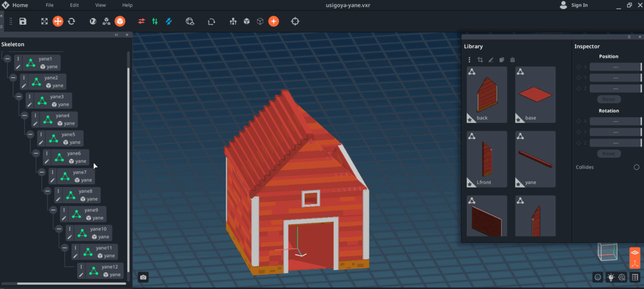Open yane7 three-dot options menu

pos(52,172)
